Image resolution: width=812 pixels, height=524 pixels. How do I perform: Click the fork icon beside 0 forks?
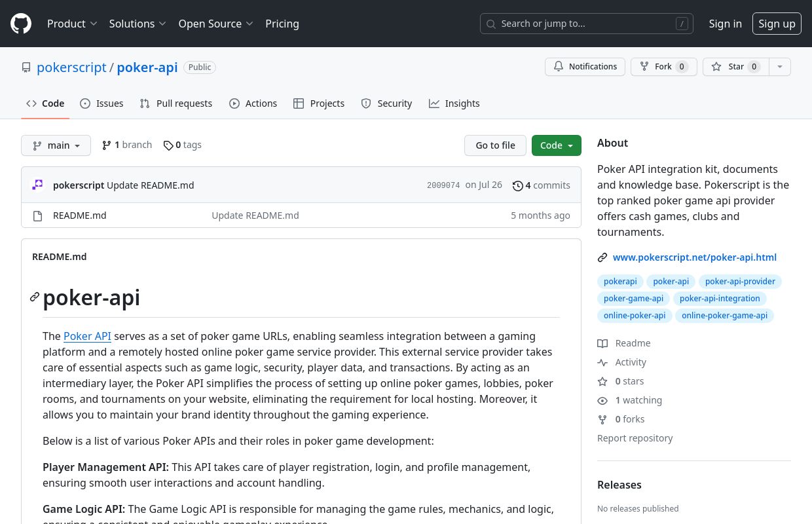click(x=602, y=419)
